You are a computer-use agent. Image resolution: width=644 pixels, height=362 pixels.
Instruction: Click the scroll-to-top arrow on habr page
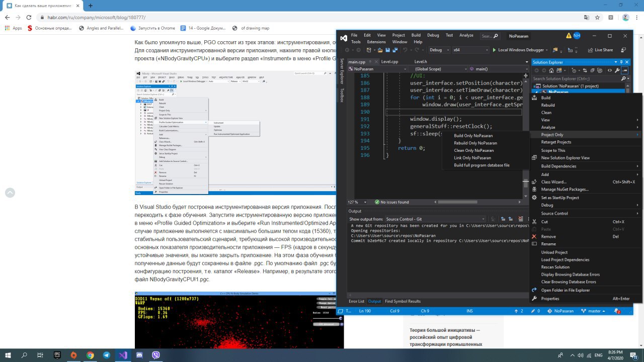(10, 193)
